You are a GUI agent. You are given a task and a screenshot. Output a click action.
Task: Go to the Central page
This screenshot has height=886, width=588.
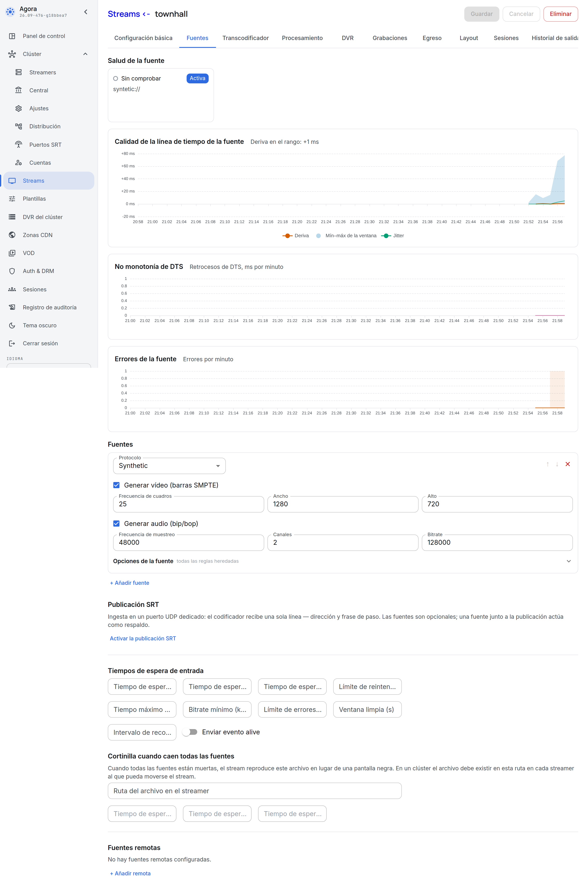[49, 91]
